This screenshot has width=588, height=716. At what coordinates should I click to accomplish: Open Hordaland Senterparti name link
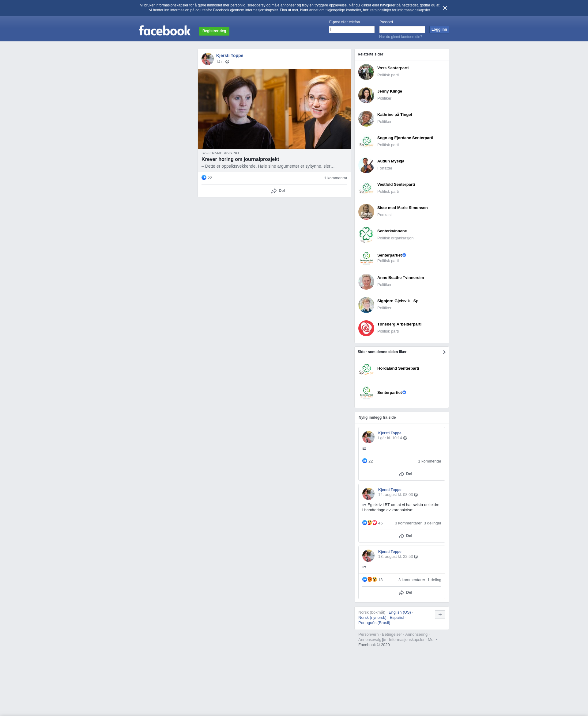pos(398,368)
